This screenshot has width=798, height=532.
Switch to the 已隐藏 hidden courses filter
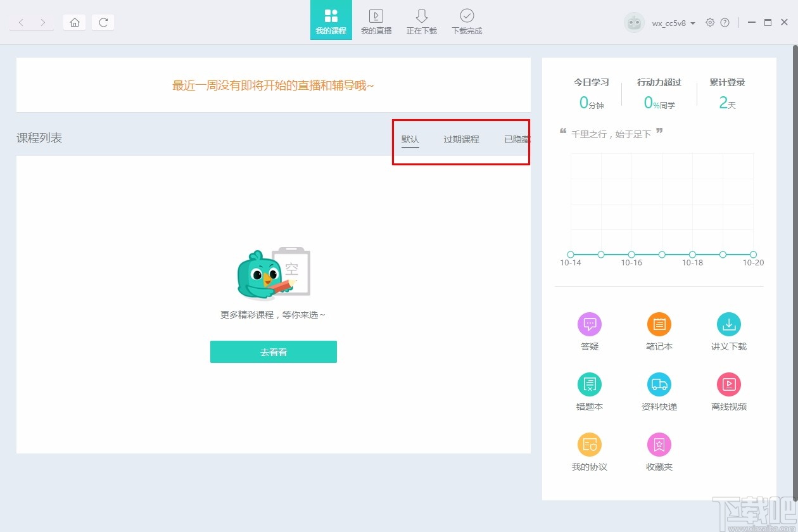point(516,139)
